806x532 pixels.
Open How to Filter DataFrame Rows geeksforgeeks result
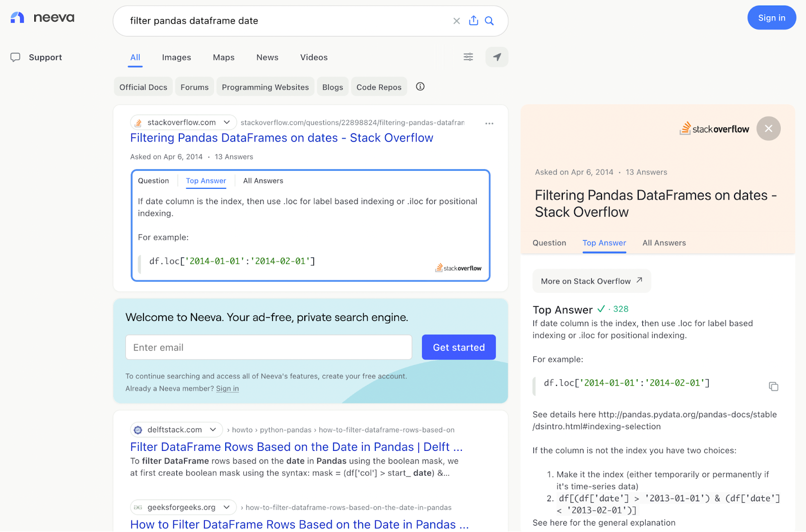(299, 524)
